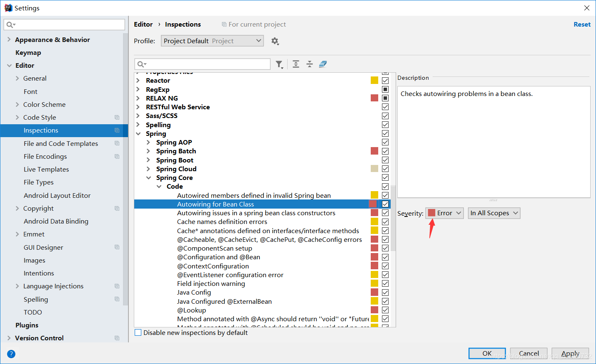The image size is (596, 364).
Task: Select File Types in the sidebar
Action: pos(39,182)
